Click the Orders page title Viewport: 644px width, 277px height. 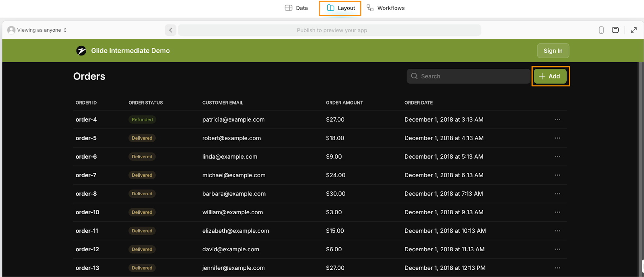click(89, 76)
